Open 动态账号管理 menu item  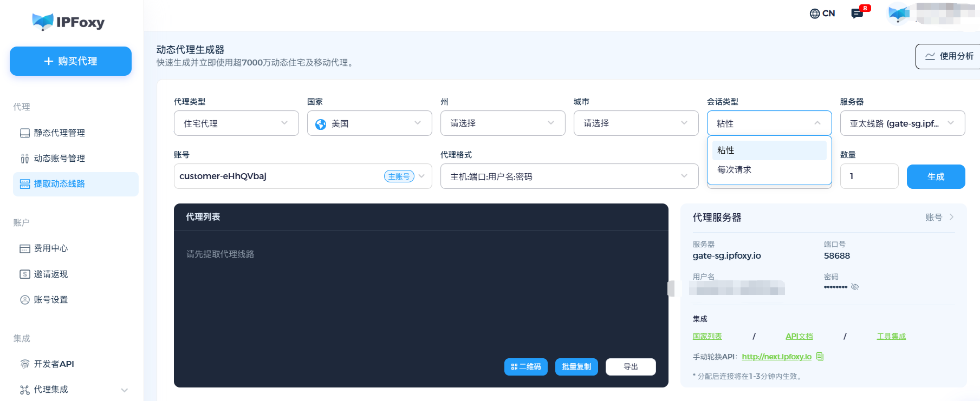(x=76, y=159)
